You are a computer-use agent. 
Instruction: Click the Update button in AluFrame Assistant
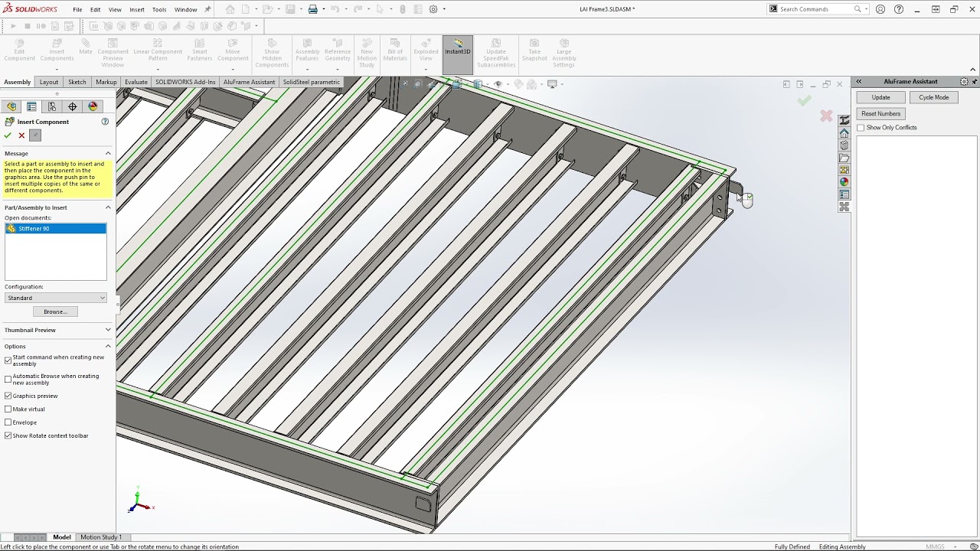[x=880, y=97]
